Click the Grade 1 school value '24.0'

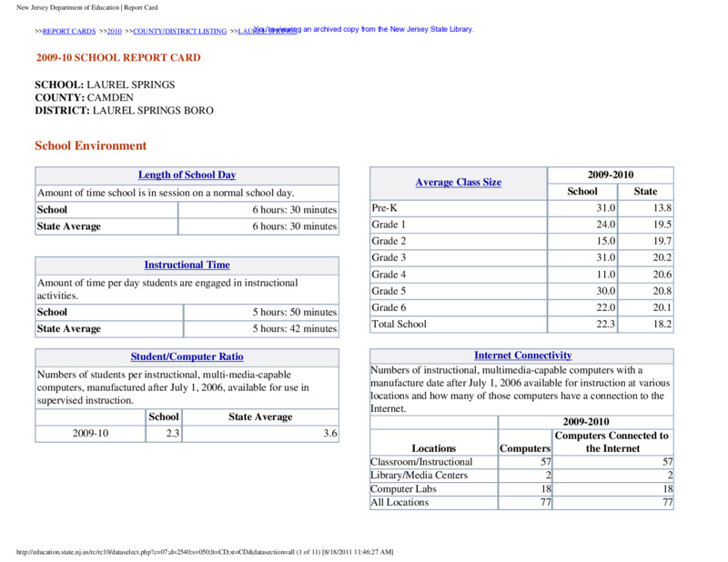[606, 225]
